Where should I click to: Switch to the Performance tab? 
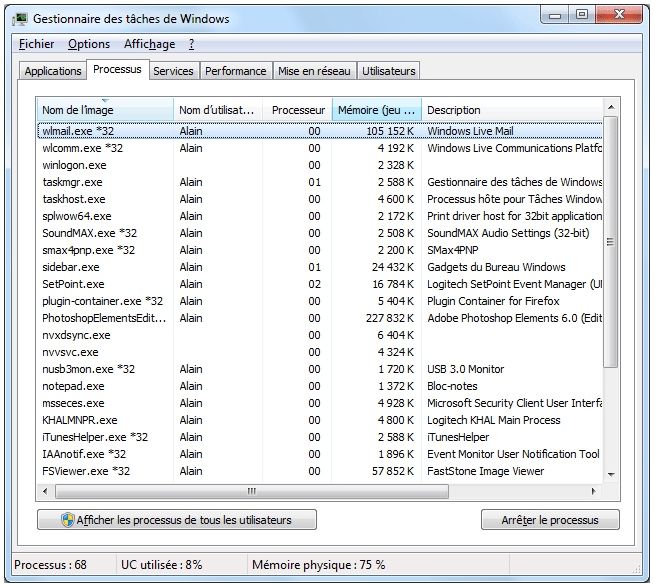[236, 71]
